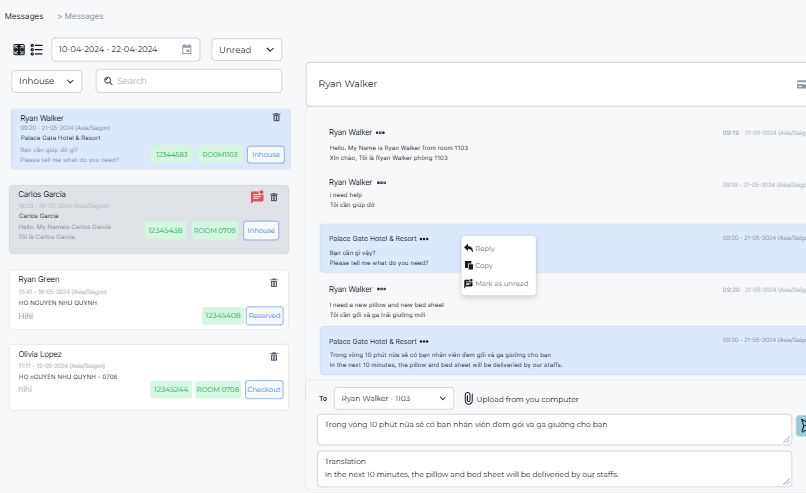
Task: Click the send message button
Action: pyautogui.click(x=801, y=426)
